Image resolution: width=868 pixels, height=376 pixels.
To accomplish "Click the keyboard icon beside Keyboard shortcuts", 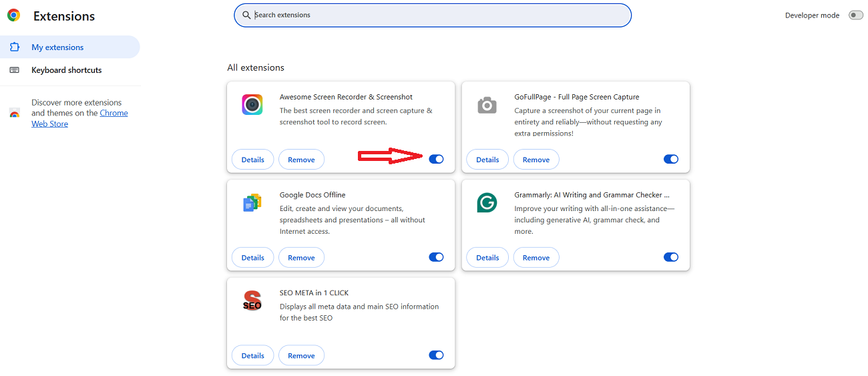I will pos(15,70).
